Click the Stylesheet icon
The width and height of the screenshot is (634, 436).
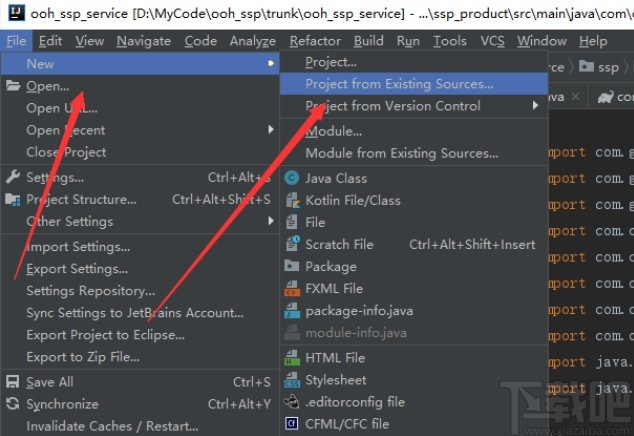click(292, 380)
